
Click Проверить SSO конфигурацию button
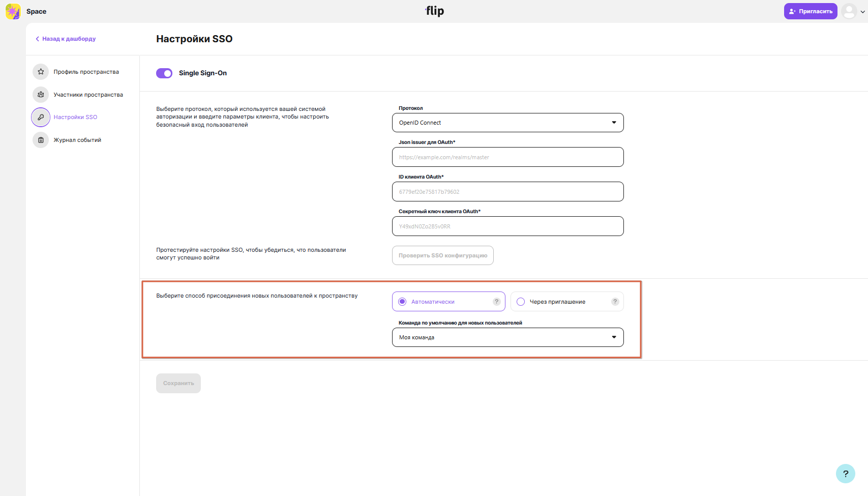pyautogui.click(x=443, y=255)
